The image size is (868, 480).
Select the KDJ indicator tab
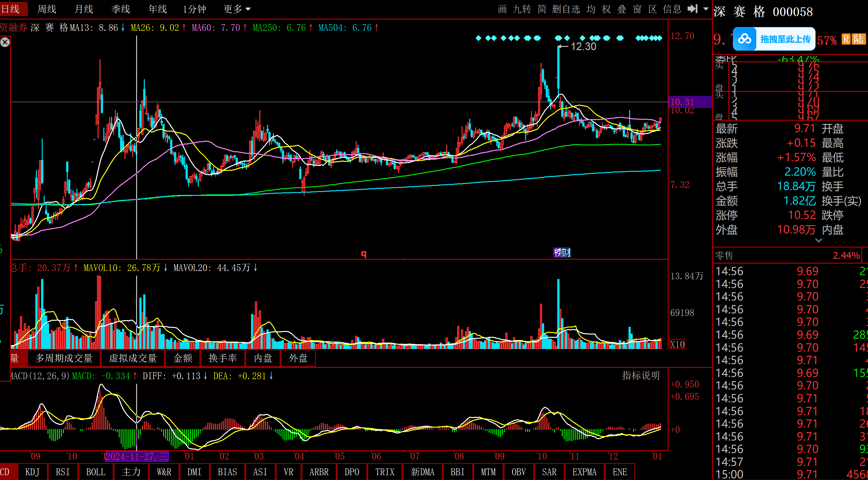click(x=32, y=472)
